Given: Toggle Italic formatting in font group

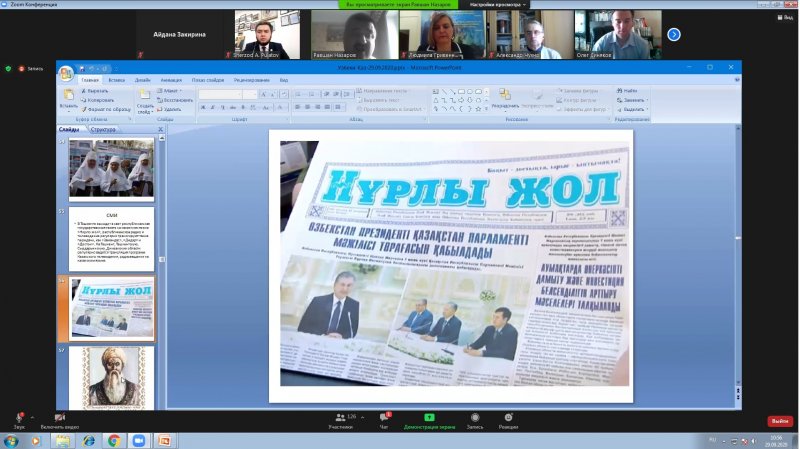Looking at the screenshot, I should [x=213, y=107].
